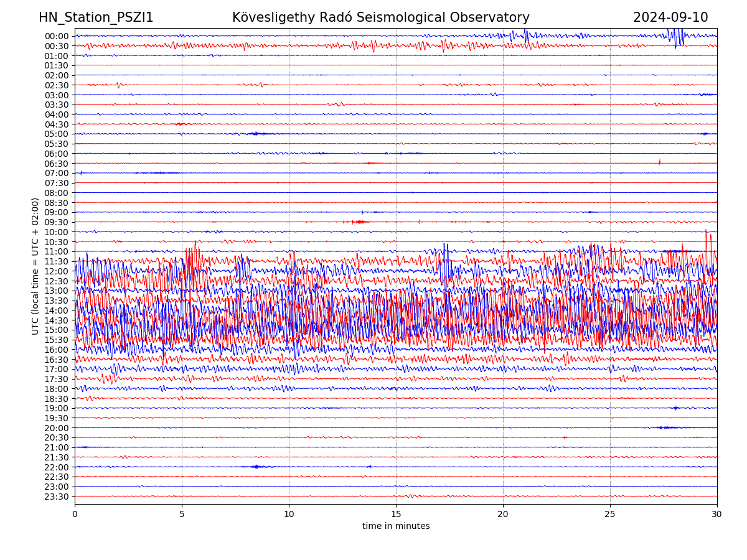Select the 19:00 trace row label

tap(57, 408)
